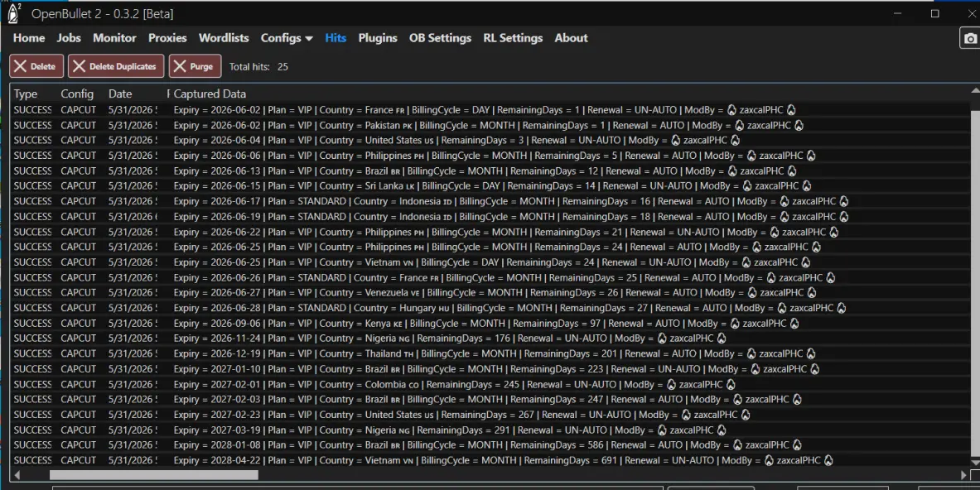Click the horizontal scrollbar thumb

[x=154, y=475]
